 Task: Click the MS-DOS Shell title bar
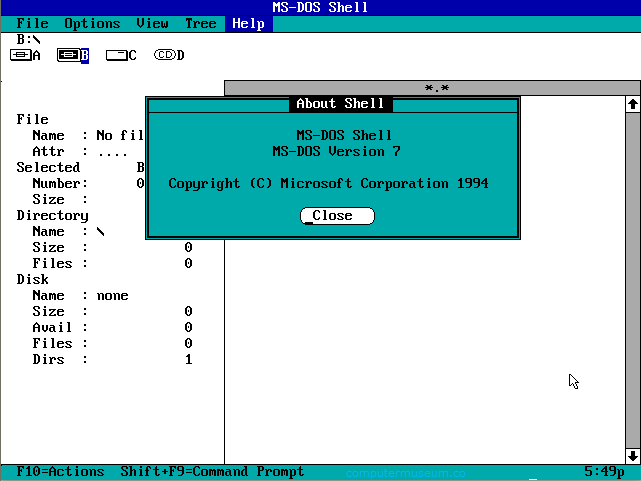point(320,7)
